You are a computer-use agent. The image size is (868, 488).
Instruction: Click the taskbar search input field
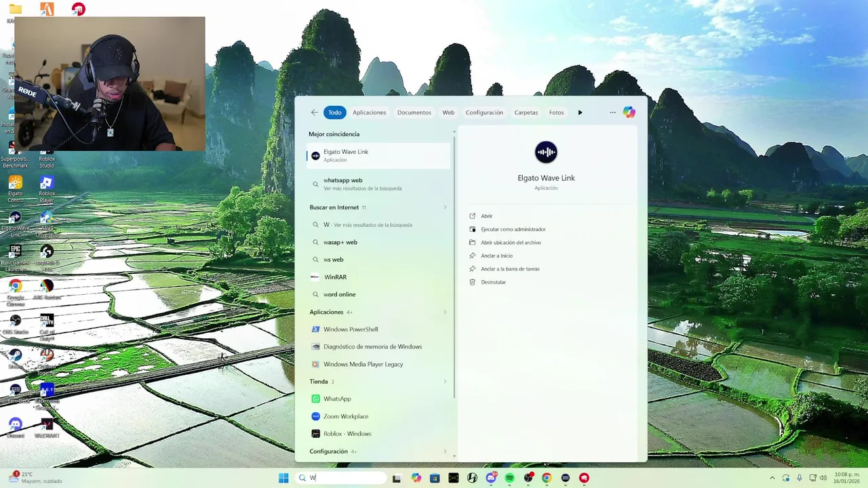(342, 478)
